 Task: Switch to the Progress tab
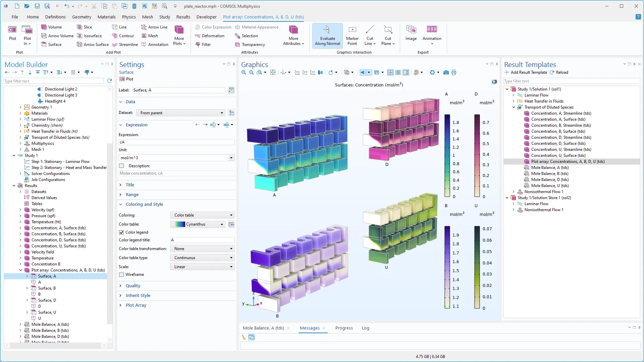tap(344, 328)
